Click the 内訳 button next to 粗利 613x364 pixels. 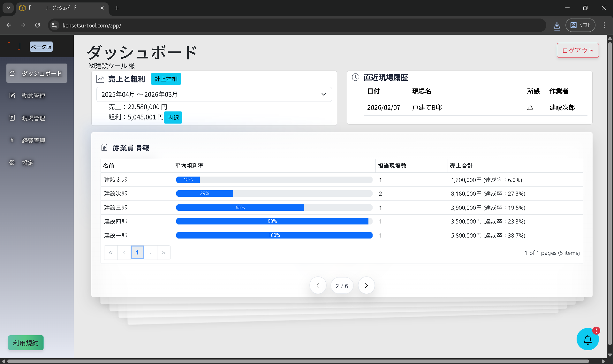(x=173, y=118)
